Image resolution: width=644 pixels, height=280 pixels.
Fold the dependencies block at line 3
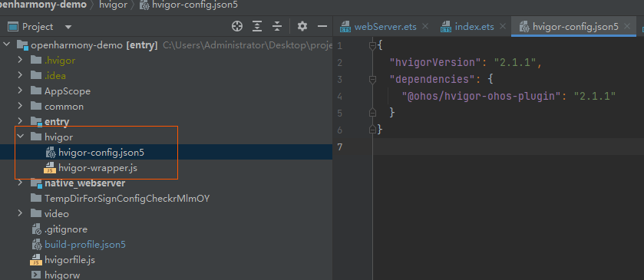tap(372, 79)
